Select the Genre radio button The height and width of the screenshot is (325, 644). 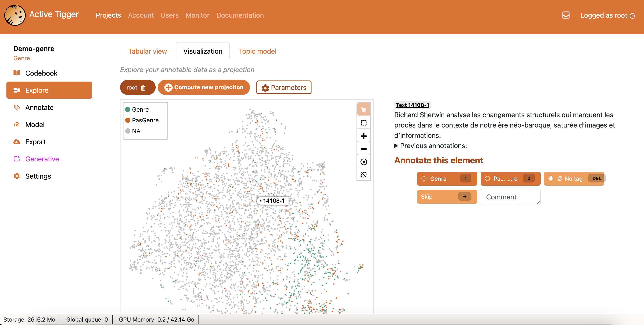424,179
